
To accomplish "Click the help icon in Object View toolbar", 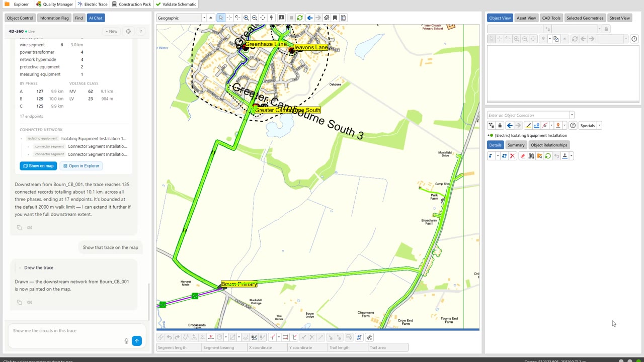I will click(x=634, y=39).
